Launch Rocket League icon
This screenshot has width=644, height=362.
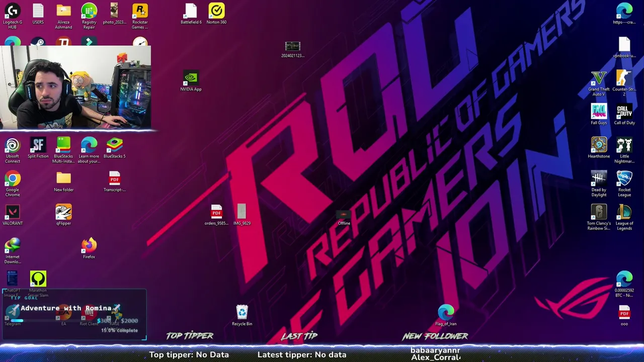pyautogui.click(x=624, y=184)
